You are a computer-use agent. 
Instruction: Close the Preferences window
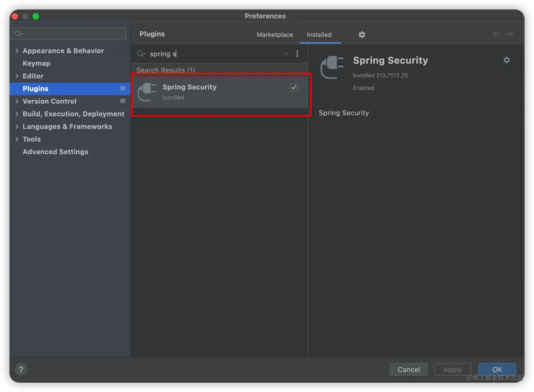point(15,16)
